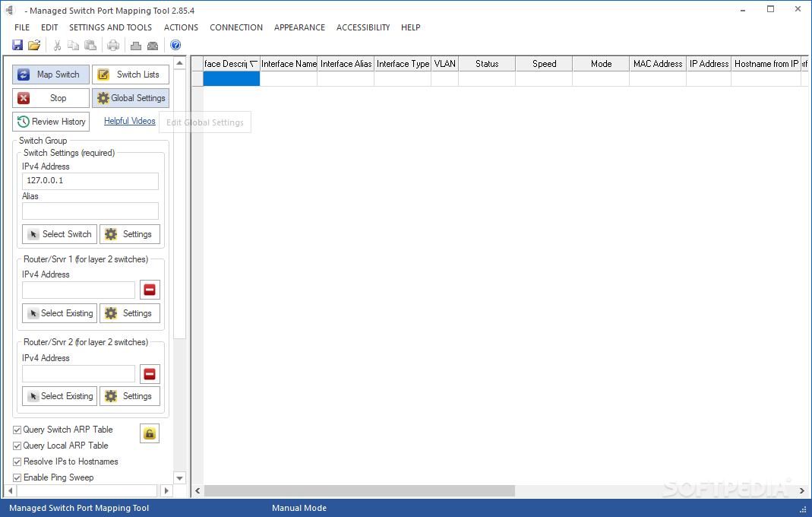Click the blue Help question mark icon
Image resolution: width=812 pixels, height=517 pixels.
pyautogui.click(x=175, y=45)
